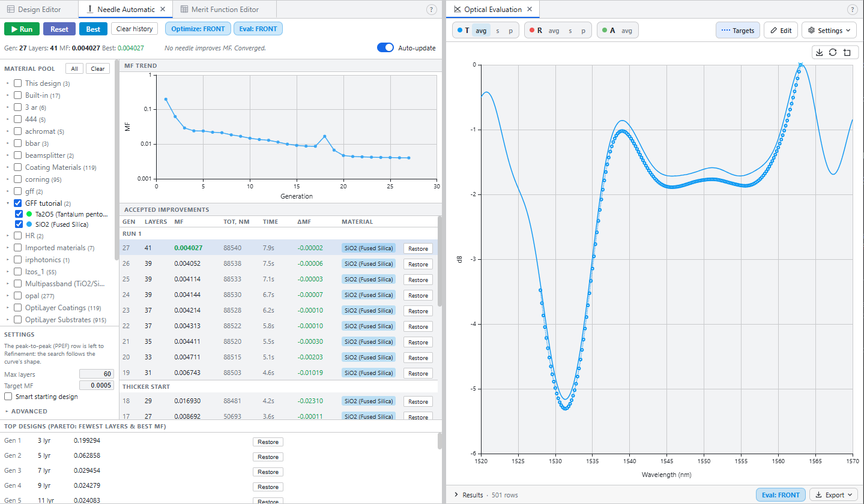The height and width of the screenshot is (504, 864).
Task: Select All materials in pool
Action: pos(74,68)
